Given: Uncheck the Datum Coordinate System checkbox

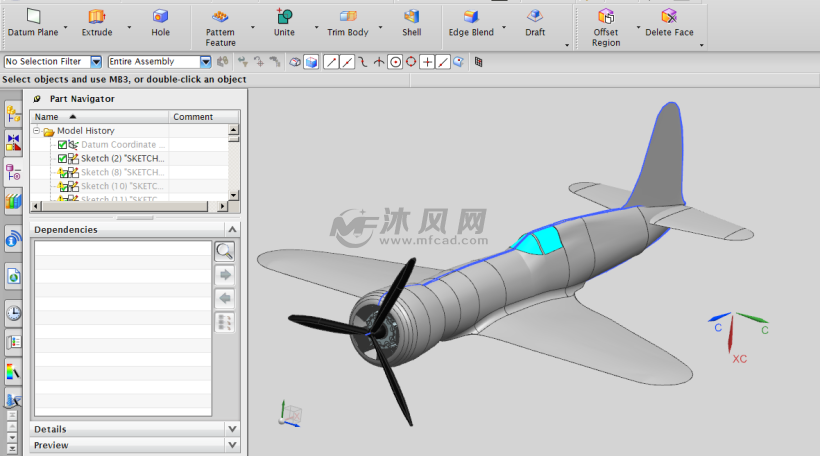Looking at the screenshot, I should coord(62,145).
